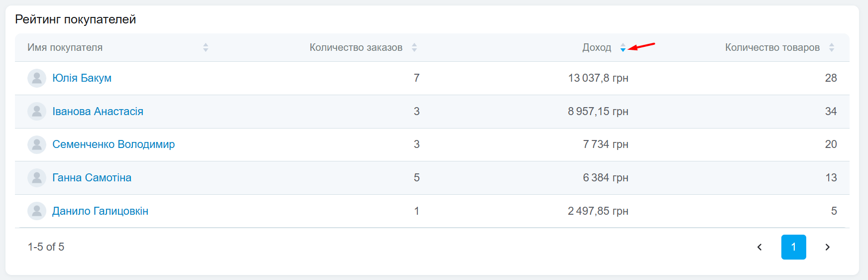Click sort icon for Количество товаров

(x=832, y=47)
